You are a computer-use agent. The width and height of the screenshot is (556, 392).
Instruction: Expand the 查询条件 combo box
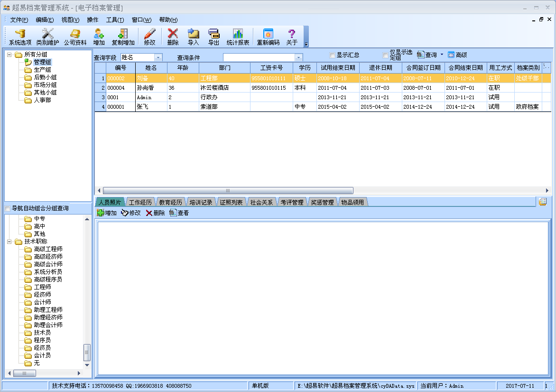298,57
